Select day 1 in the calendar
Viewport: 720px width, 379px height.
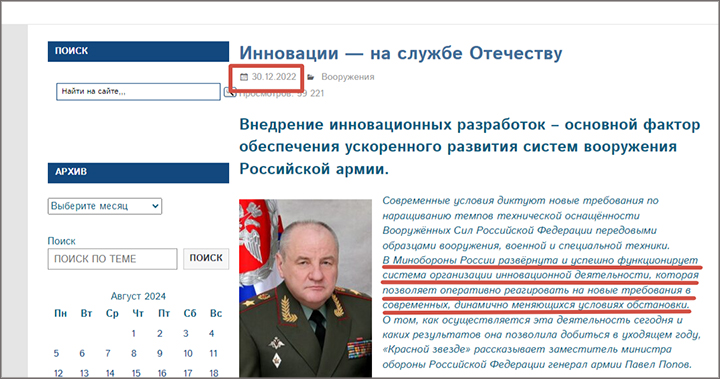(134, 334)
